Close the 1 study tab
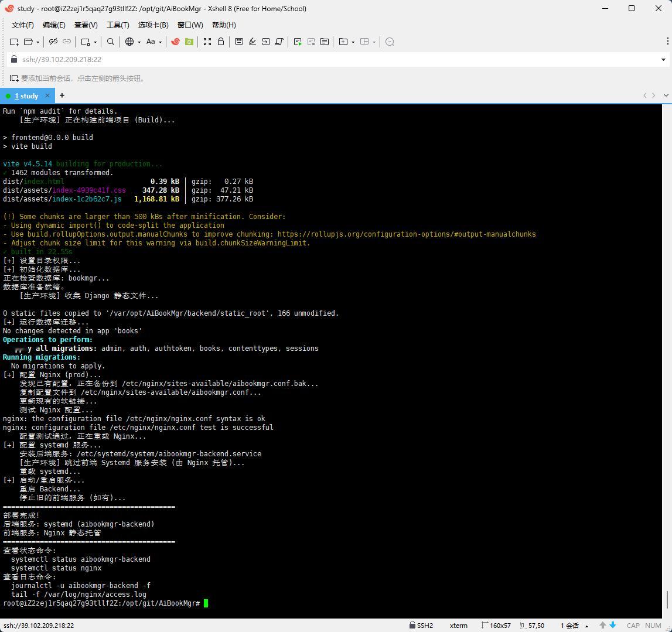Image resolution: width=672 pixels, height=632 pixels. [x=47, y=95]
